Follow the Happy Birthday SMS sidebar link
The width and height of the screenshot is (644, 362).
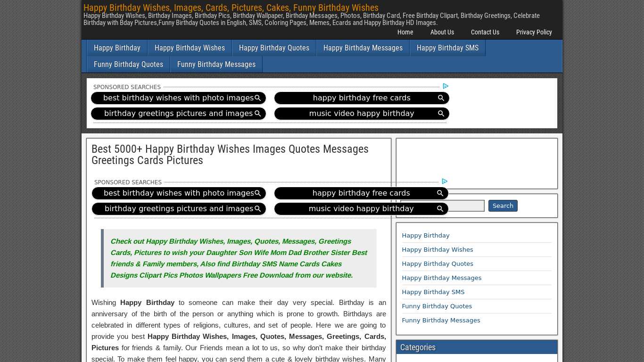tap(433, 292)
